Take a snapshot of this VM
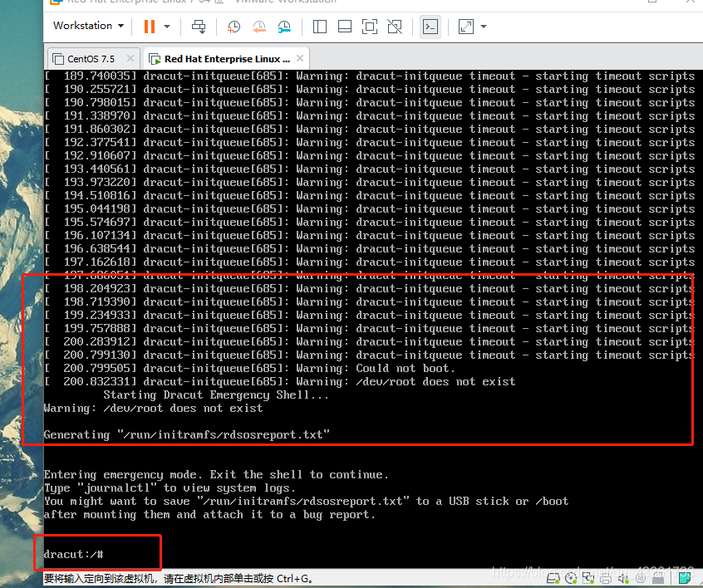The width and height of the screenshot is (703, 588). 234,27
